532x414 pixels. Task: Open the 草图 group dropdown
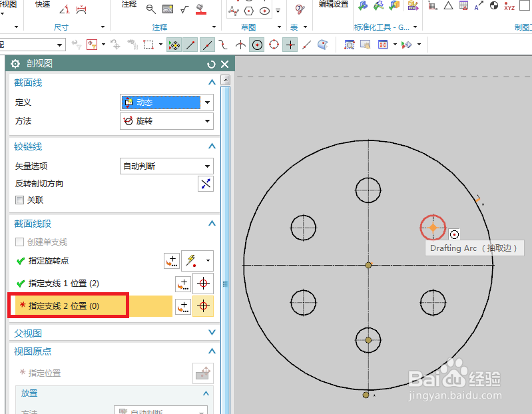[279, 27]
